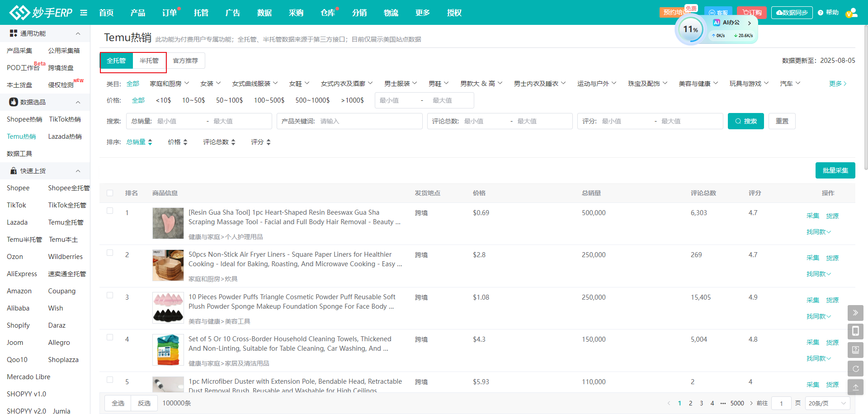Switch to the 官方推荐 tab
This screenshot has width=868, height=414.
pyautogui.click(x=185, y=61)
